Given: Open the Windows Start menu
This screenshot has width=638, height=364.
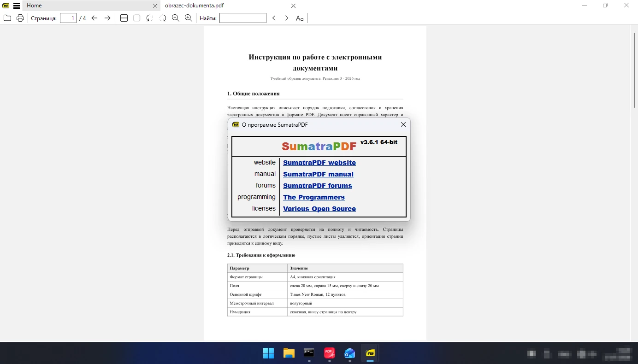Looking at the screenshot, I should tap(268, 353).
